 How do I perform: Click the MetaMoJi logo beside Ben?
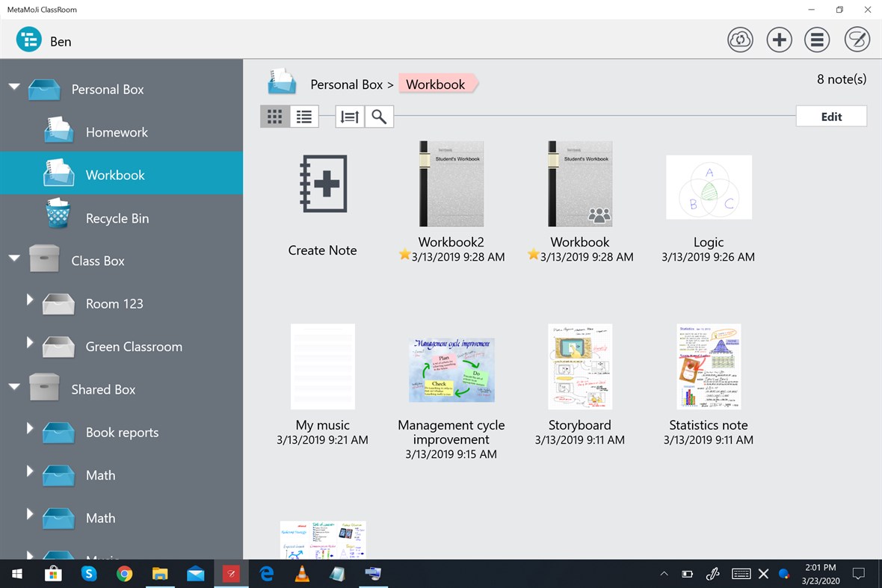pyautogui.click(x=28, y=39)
